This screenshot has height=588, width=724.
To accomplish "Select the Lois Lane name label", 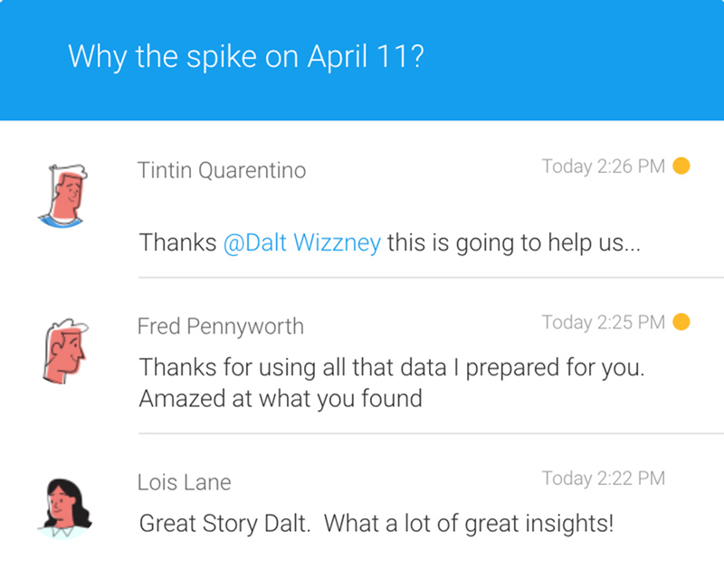I will 185,482.
